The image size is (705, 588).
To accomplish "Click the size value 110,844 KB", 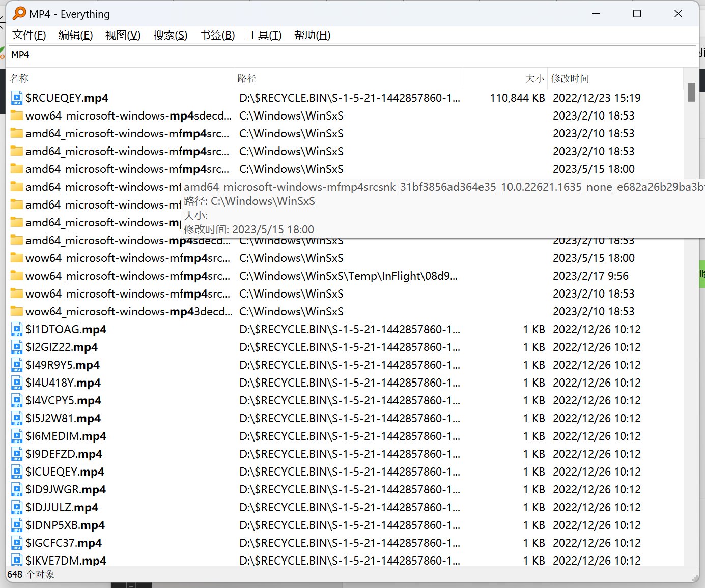I will [517, 98].
